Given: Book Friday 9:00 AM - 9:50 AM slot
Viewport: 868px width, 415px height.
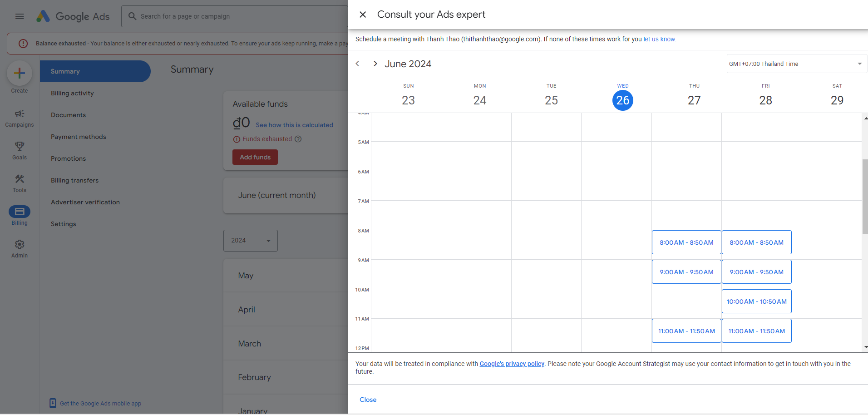Looking at the screenshot, I should [756, 272].
